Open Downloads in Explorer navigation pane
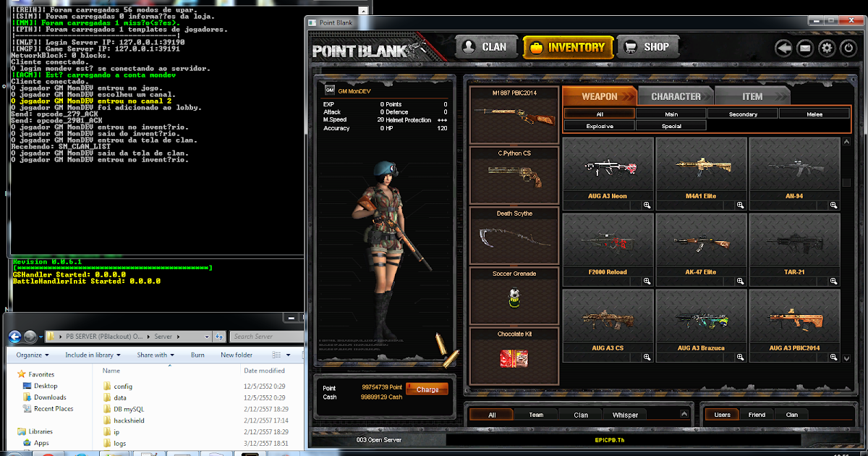This screenshot has height=456, width=868. pos(49,397)
